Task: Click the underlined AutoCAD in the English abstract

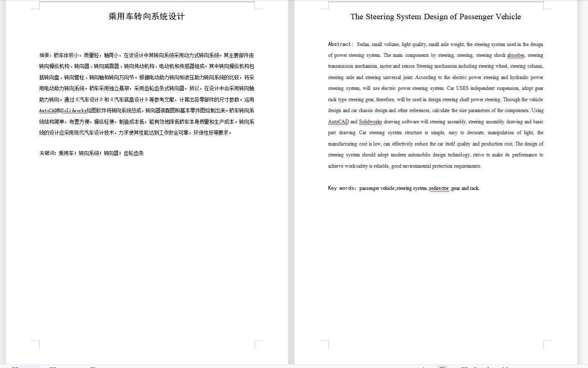Action: 338,122
